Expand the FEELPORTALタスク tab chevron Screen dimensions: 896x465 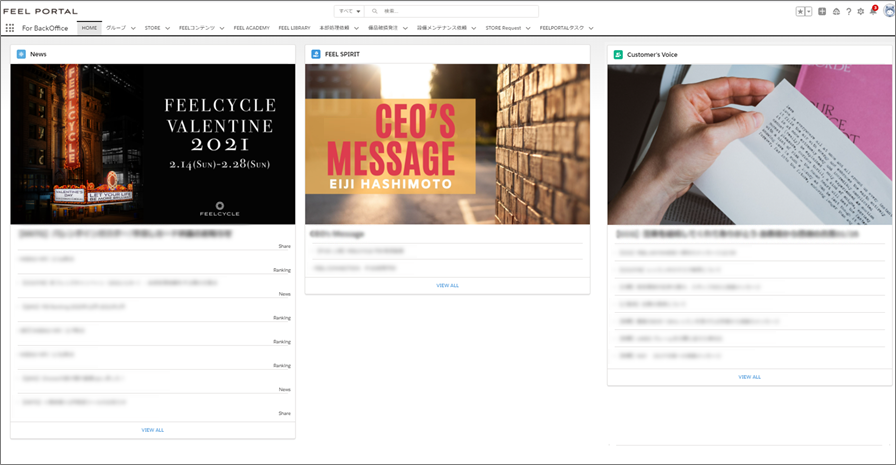click(591, 28)
